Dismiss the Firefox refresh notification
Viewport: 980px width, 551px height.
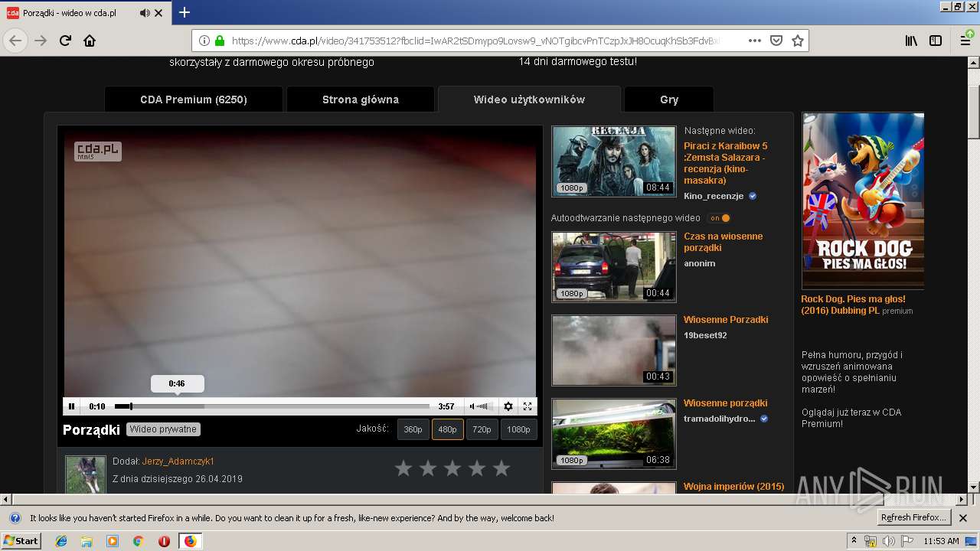(963, 518)
